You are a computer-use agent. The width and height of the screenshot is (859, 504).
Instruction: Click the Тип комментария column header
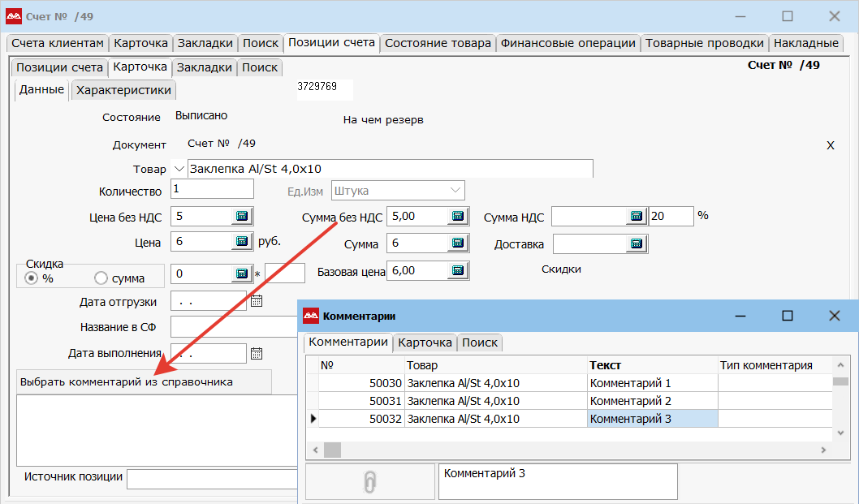[775, 365]
